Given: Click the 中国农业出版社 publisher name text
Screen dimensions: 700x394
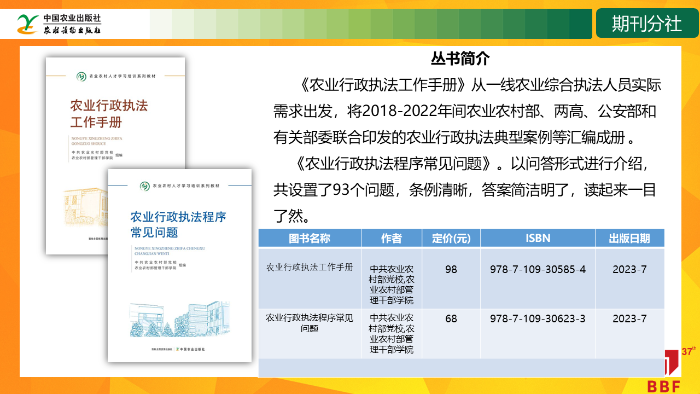Looking at the screenshot, I should [x=72, y=18].
